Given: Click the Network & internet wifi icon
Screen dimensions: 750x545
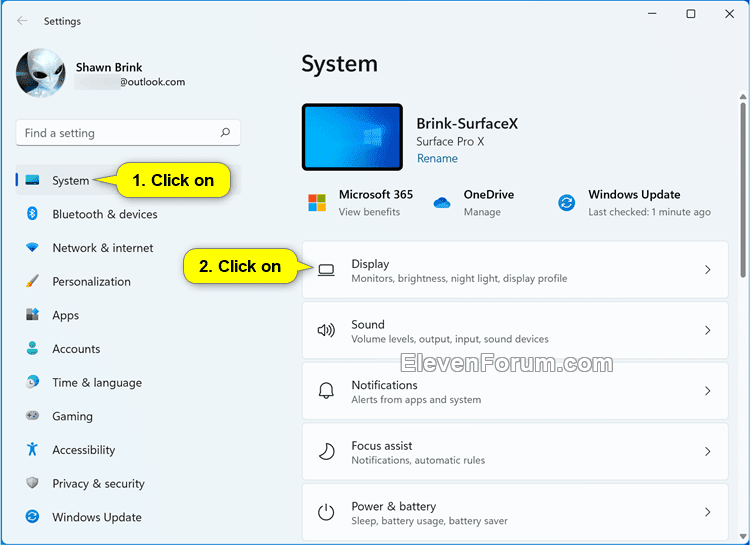Looking at the screenshot, I should tap(32, 248).
